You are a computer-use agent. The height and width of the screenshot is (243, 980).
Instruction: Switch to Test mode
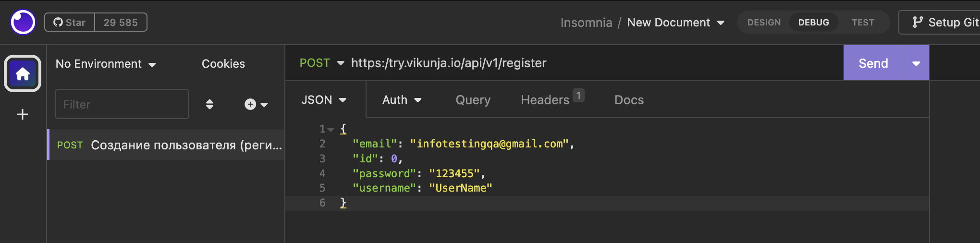point(863,23)
